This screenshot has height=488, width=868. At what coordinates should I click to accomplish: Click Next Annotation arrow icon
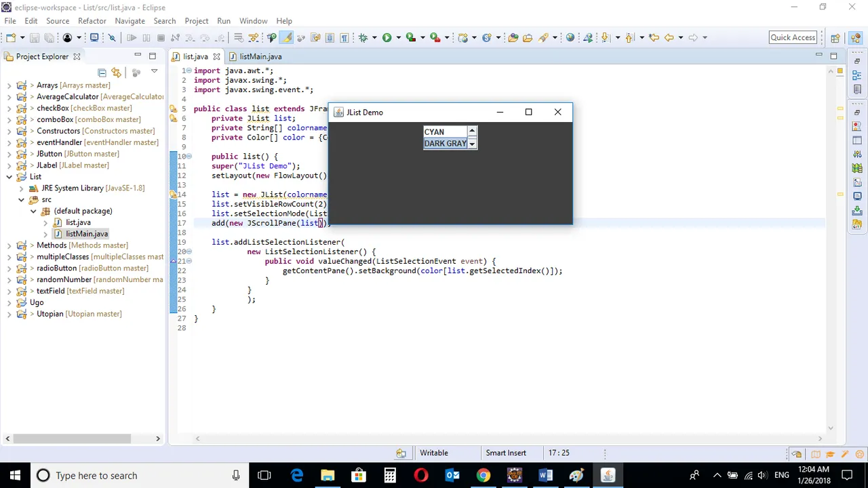click(x=606, y=37)
